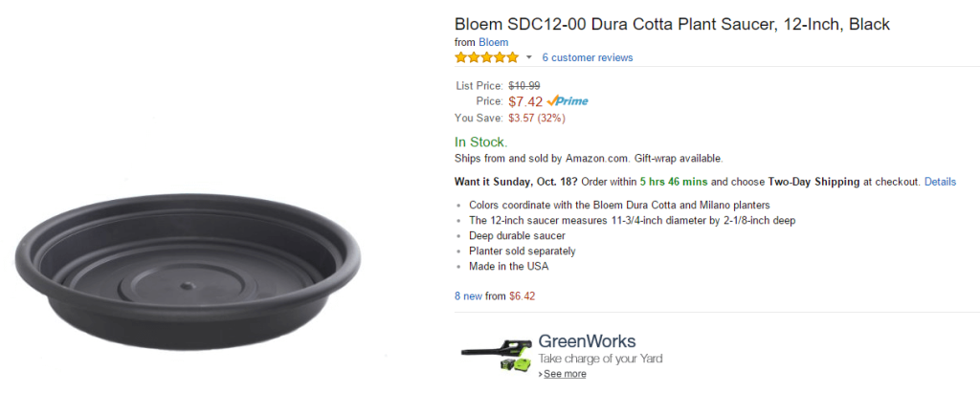Click the Take charge of your Yard tagline

pyautogui.click(x=600, y=359)
